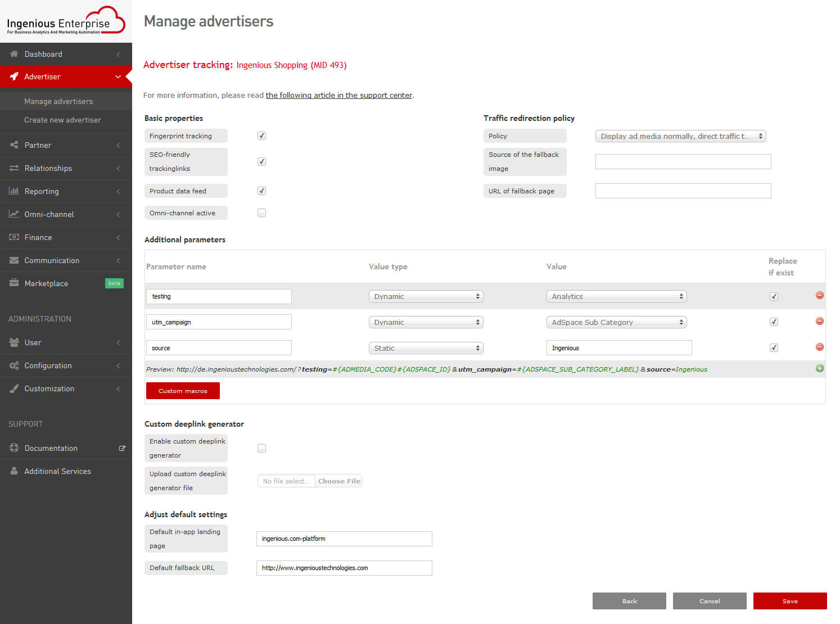
Task: Open the AdSpace Sub Category dropdown
Action: coord(616,322)
